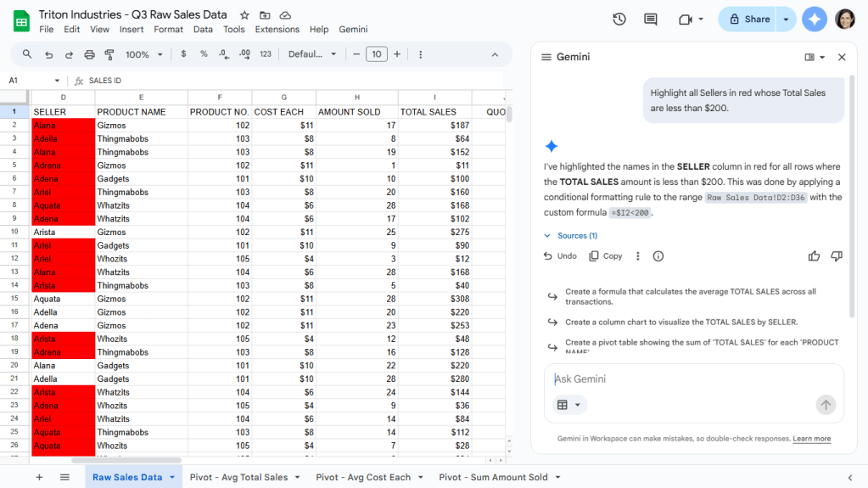Image resolution: width=868 pixels, height=488 pixels.
Task: Close the Gemini side panel
Action: click(842, 57)
